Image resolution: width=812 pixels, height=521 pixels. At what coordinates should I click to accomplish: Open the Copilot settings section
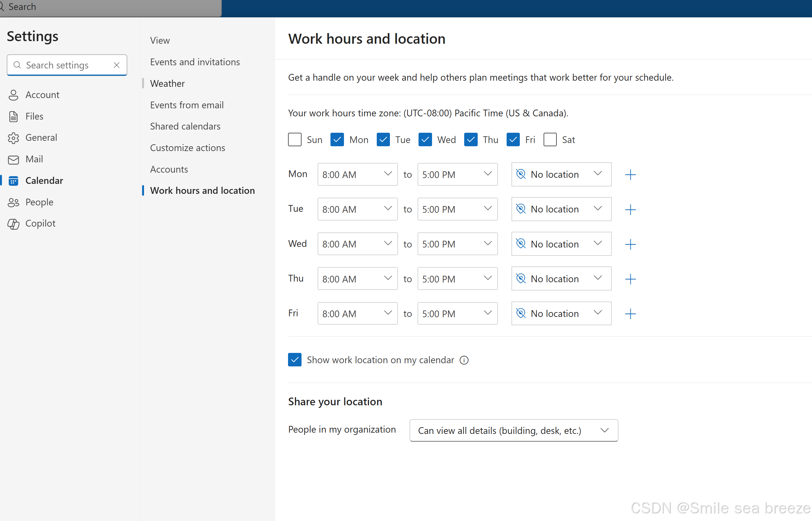(40, 223)
